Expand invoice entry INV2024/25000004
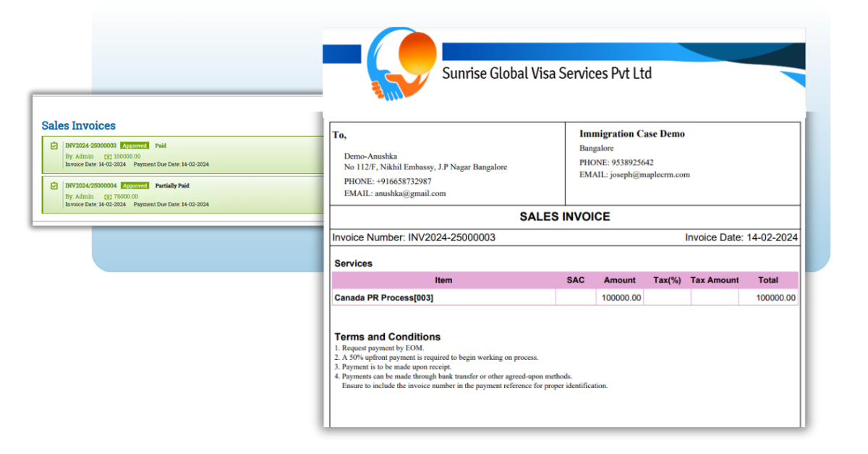This screenshot has width=868, height=454. click(x=93, y=185)
